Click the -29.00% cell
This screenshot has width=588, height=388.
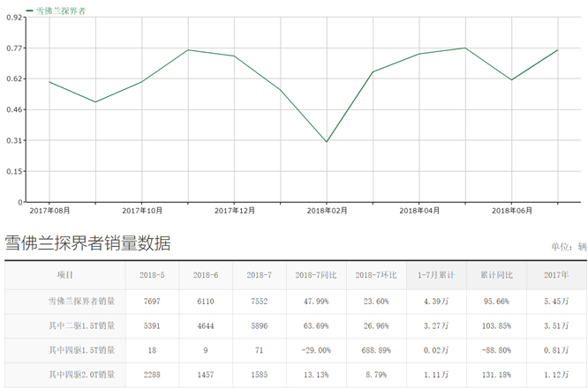pos(316,351)
